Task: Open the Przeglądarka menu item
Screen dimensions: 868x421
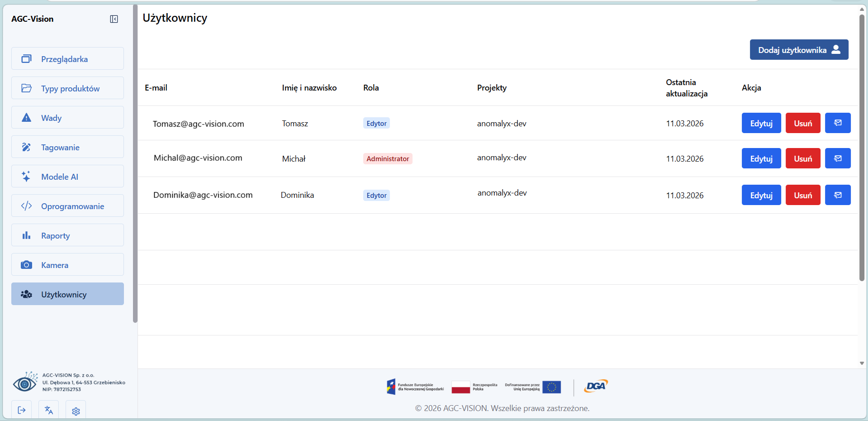Action: [x=67, y=59]
